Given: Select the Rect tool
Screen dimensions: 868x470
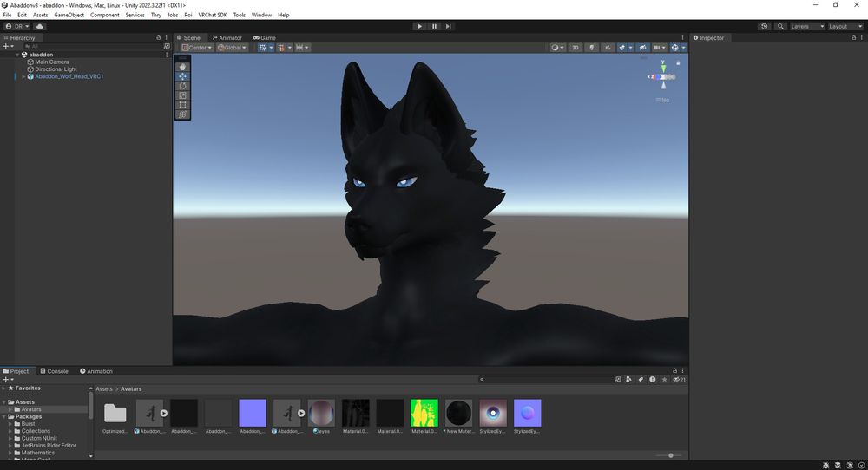Looking at the screenshot, I should [182, 105].
